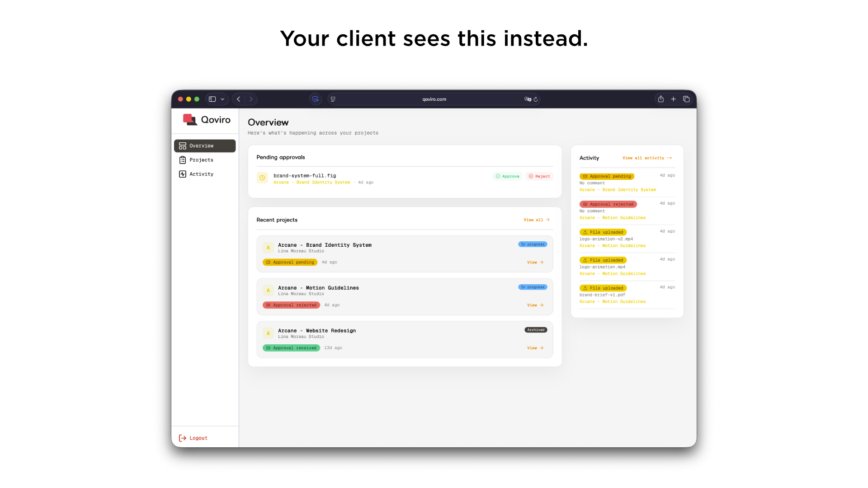Open the Arcane - Brand Identity System link under pending file
Viewport: 868px width, 488px height.
(x=311, y=183)
